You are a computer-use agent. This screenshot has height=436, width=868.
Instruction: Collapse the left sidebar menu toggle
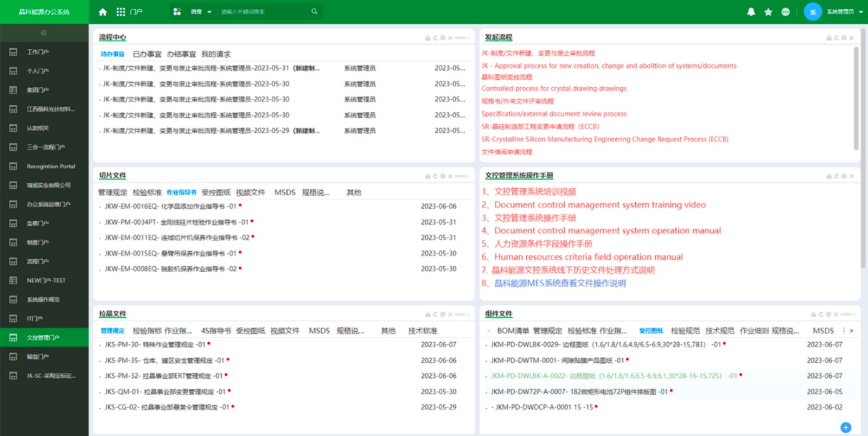point(44,33)
